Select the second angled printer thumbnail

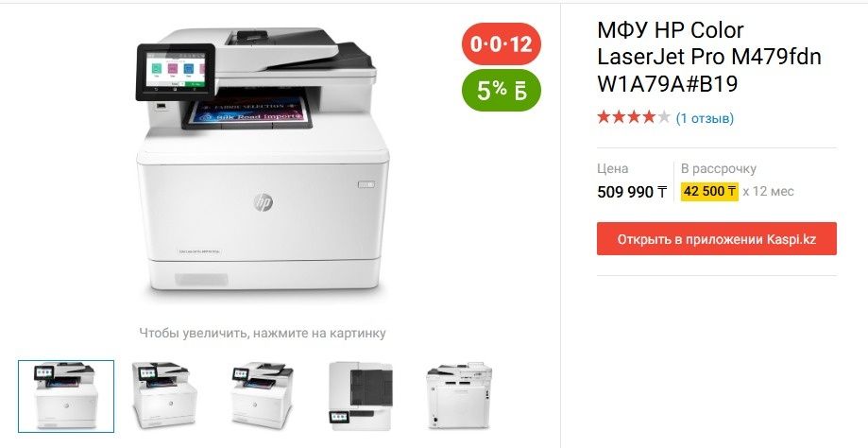163,395
